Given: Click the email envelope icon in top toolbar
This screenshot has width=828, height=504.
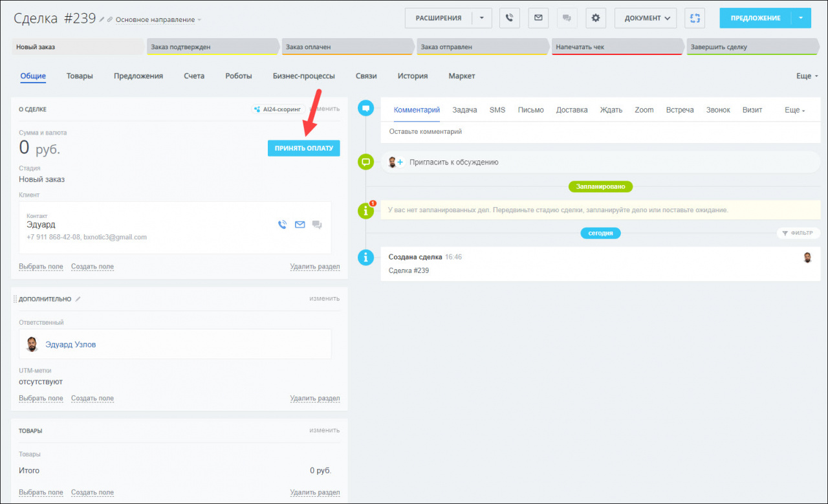Looking at the screenshot, I should (538, 18).
